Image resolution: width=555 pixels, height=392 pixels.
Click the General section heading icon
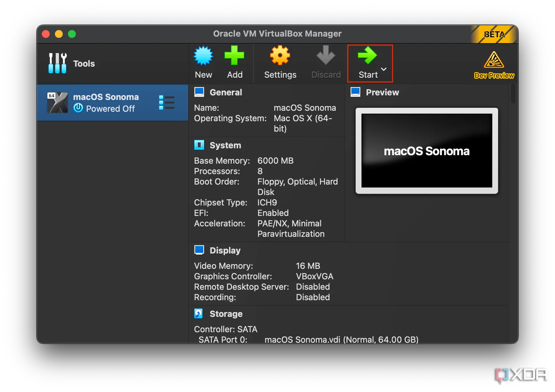tap(199, 92)
